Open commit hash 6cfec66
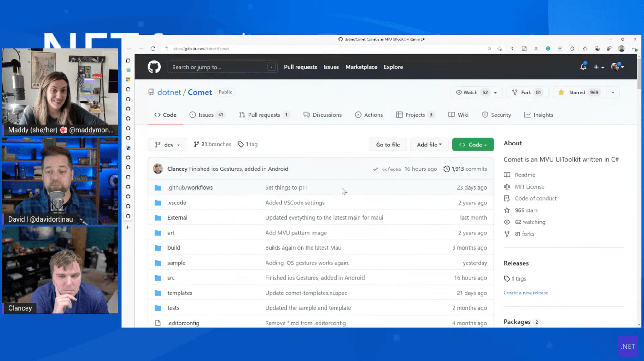Viewport: 644px width, 361px height. (x=391, y=169)
